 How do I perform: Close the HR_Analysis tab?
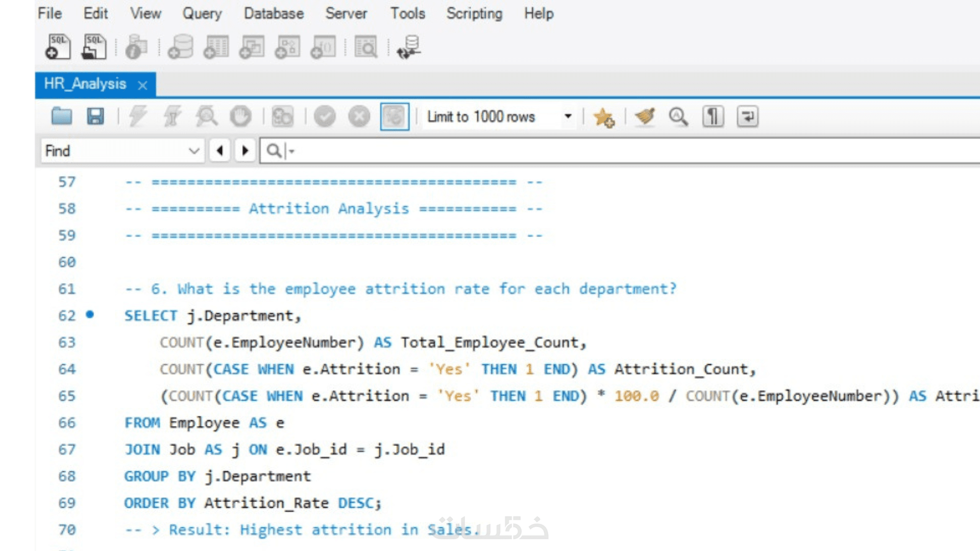click(x=142, y=85)
